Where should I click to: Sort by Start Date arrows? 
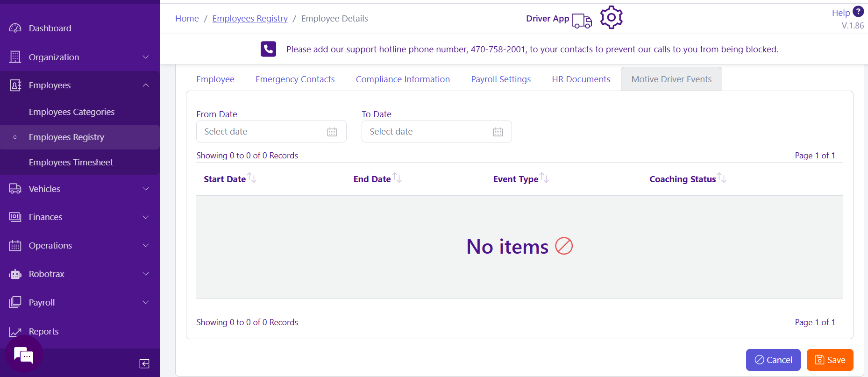[x=252, y=178]
